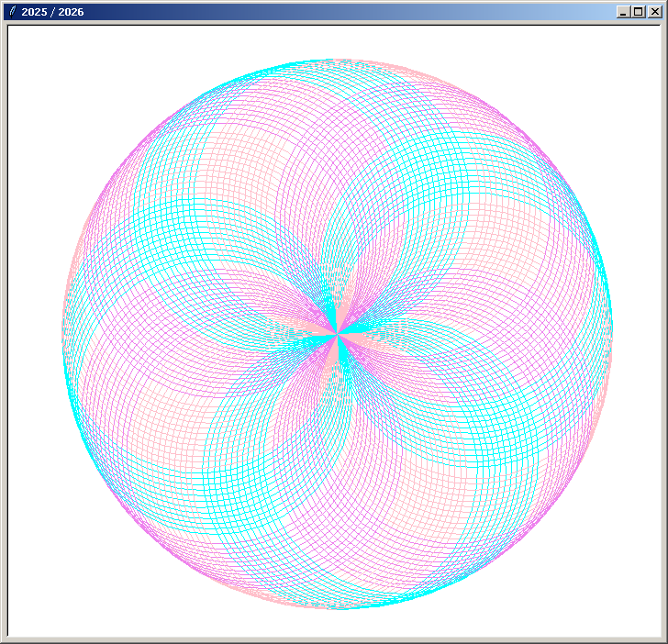Click the bottommost point of the spirograph circle

click(338, 609)
